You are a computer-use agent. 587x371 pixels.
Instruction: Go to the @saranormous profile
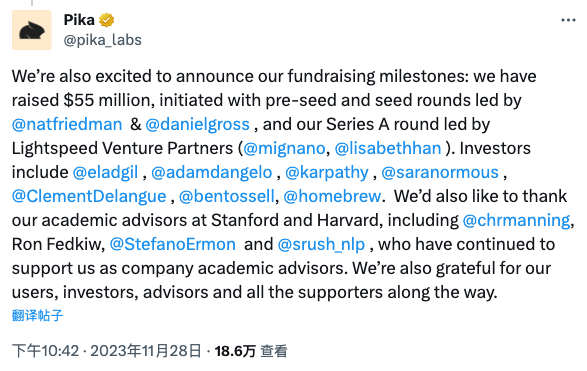click(440, 172)
